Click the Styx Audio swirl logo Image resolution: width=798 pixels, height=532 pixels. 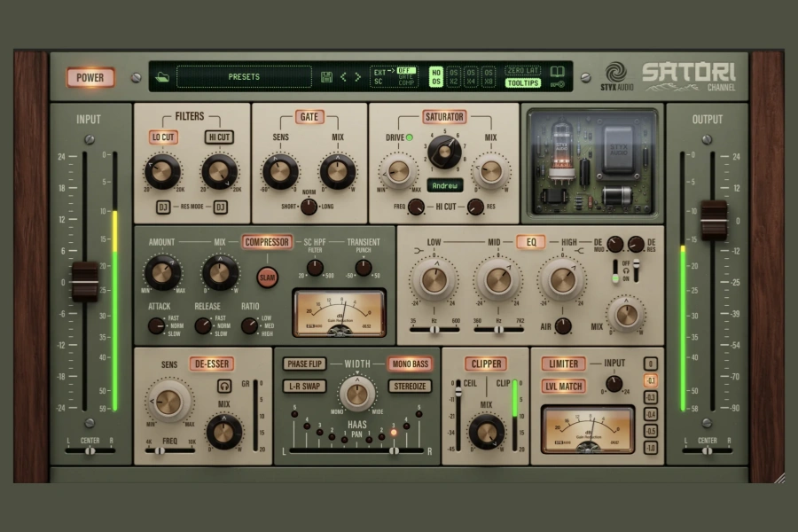616,72
